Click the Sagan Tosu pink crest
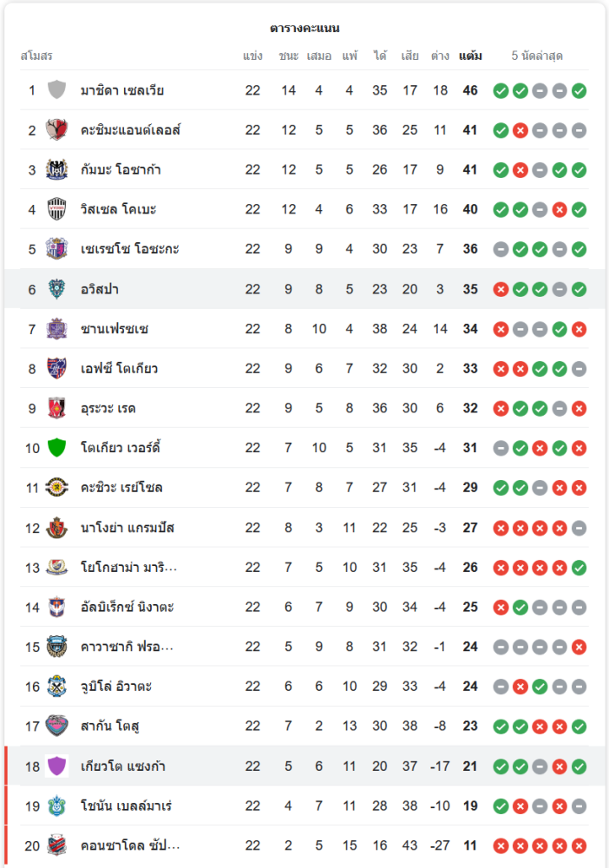The image size is (609, 868). tap(57, 726)
